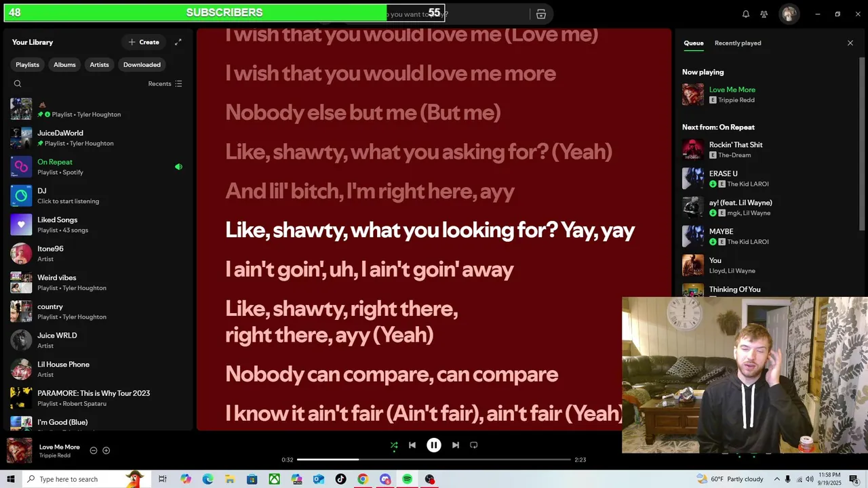Viewport: 868px width, 488px height.
Task: Remove Love Me More from Liked Songs
Action: (x=94, y=451)
